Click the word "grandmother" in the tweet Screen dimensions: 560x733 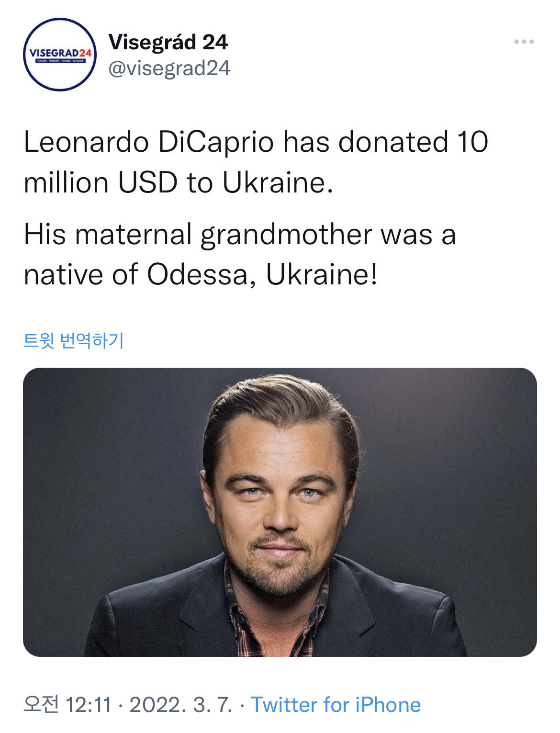click(x=286, y=235)
